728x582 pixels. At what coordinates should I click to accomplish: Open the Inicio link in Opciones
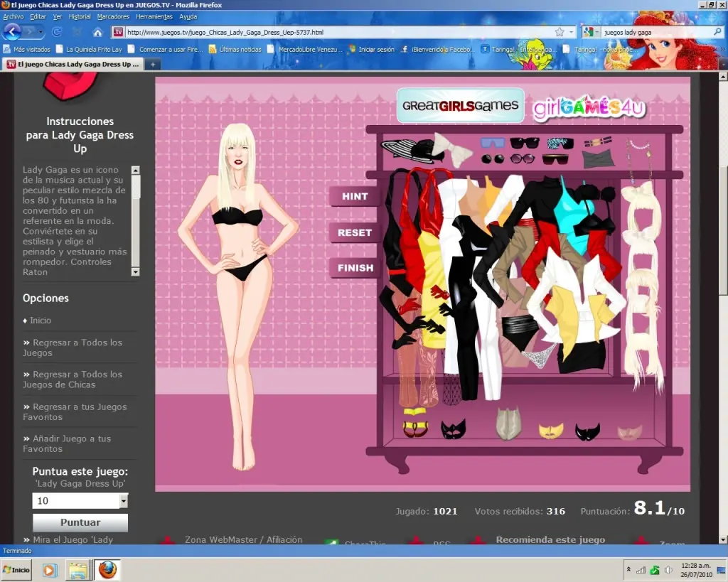pos(41,320)
